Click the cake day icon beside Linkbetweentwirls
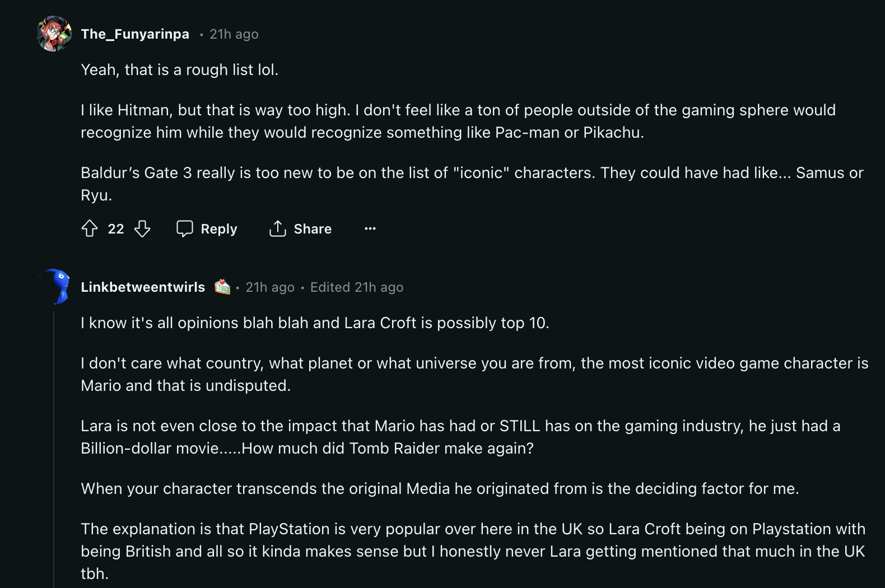This screenshot has width=885, height=588. coord(222,287)
